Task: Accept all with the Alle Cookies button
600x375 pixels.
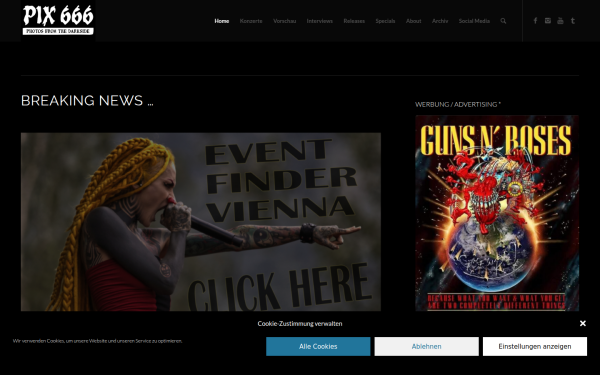Action: 318,346
